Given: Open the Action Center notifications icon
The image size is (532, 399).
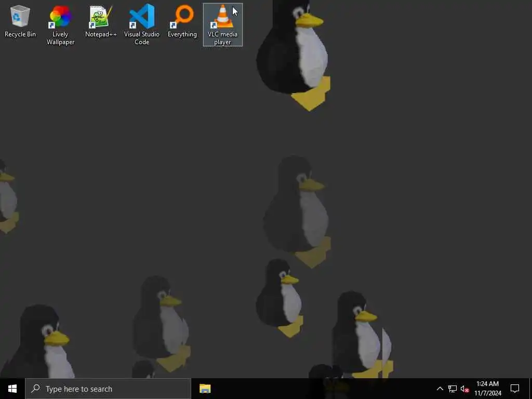Looking at the screenshot, I should (515, 389).
